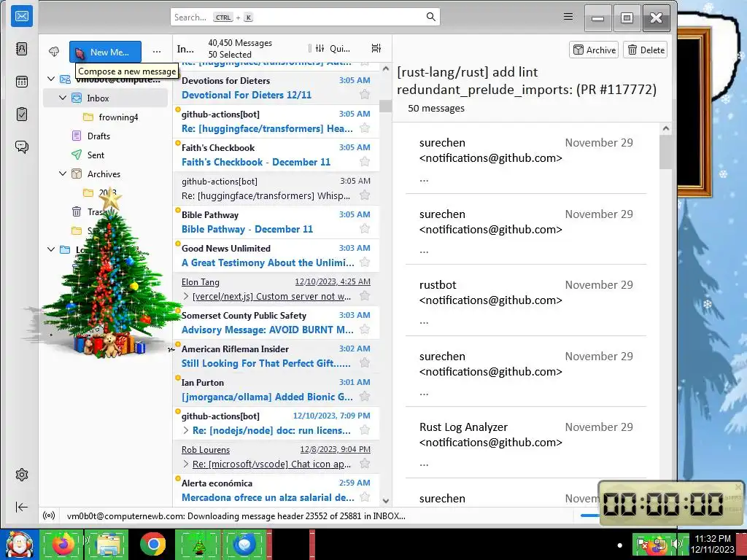Star the Good News Unlimited message
The height and width of the screenshot is (560, 747).
pos(365,262)
